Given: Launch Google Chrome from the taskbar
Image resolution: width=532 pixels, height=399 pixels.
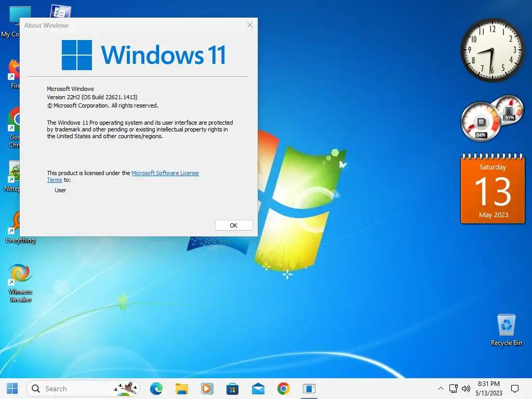Looking at the screenshot, I should [x=283, y=389].
